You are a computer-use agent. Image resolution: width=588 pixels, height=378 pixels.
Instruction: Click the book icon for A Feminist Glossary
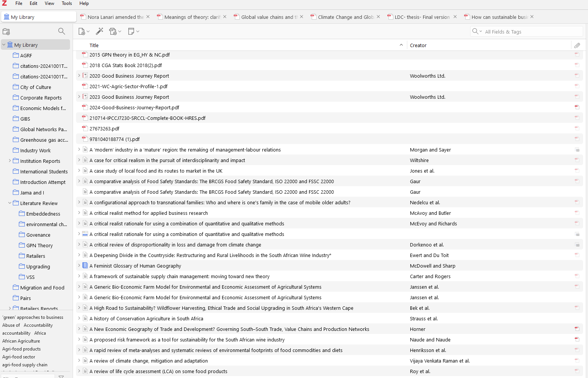[85, 265]
